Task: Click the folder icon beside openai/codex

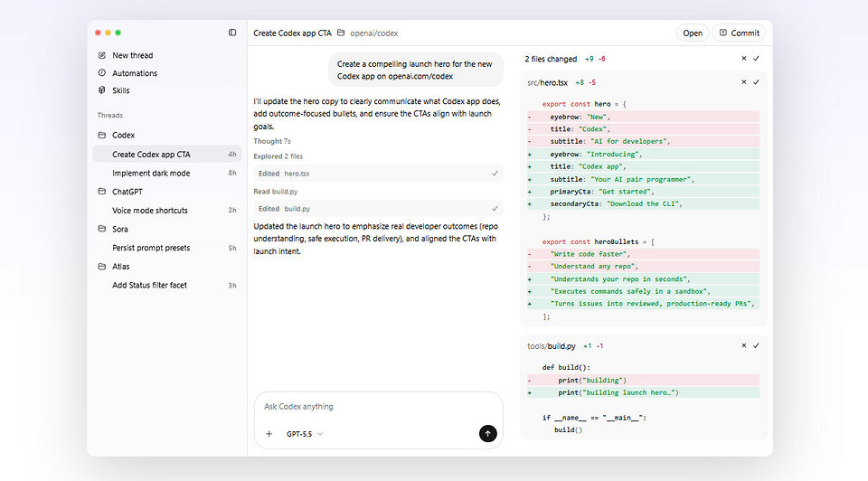Action: coord(341,33)
